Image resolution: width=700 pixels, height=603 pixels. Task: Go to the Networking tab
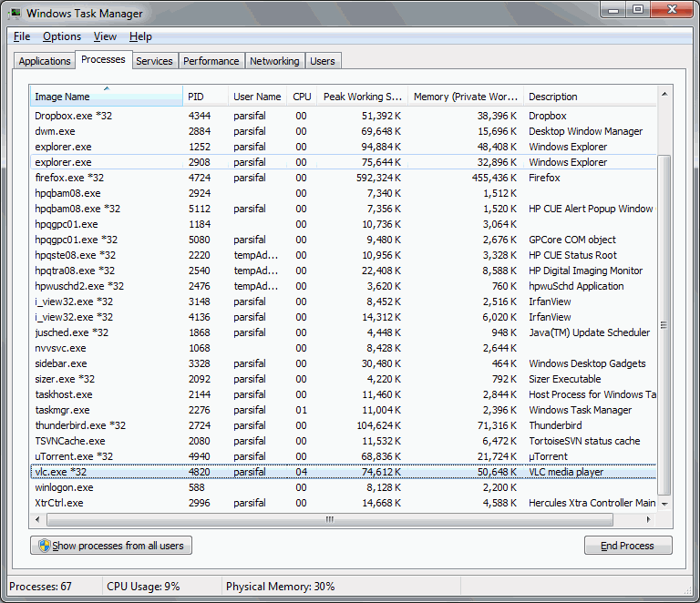point(274,61)
